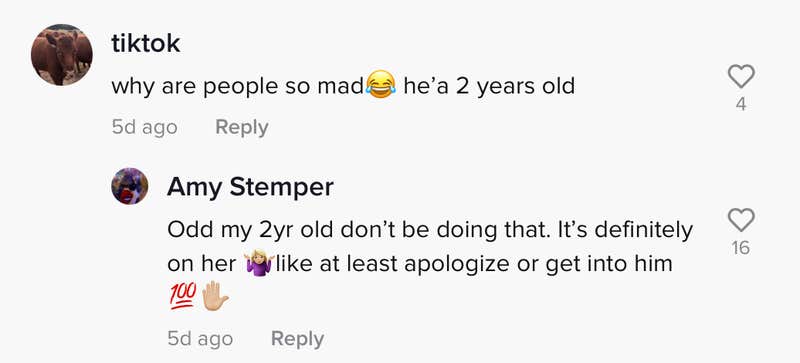
Task: Select the text 'why are people so mad'
Action: [x=237, y=87]
